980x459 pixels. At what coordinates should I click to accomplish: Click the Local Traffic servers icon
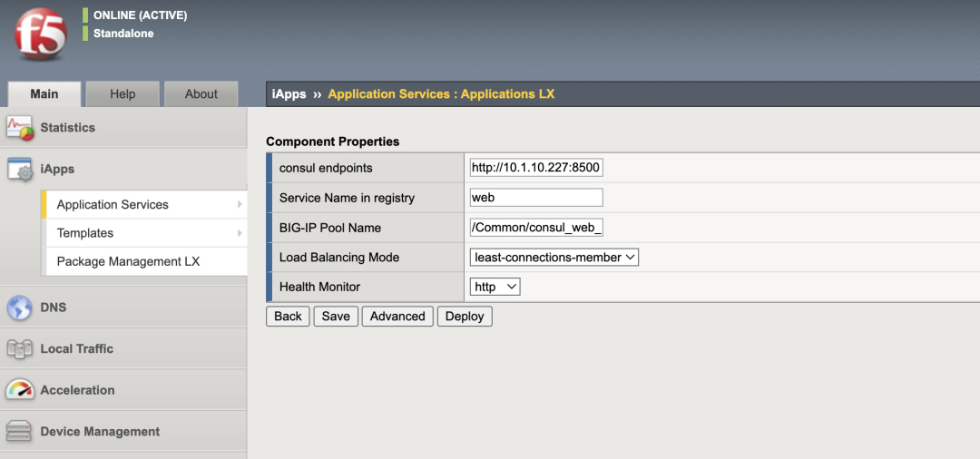pos(19,349)
